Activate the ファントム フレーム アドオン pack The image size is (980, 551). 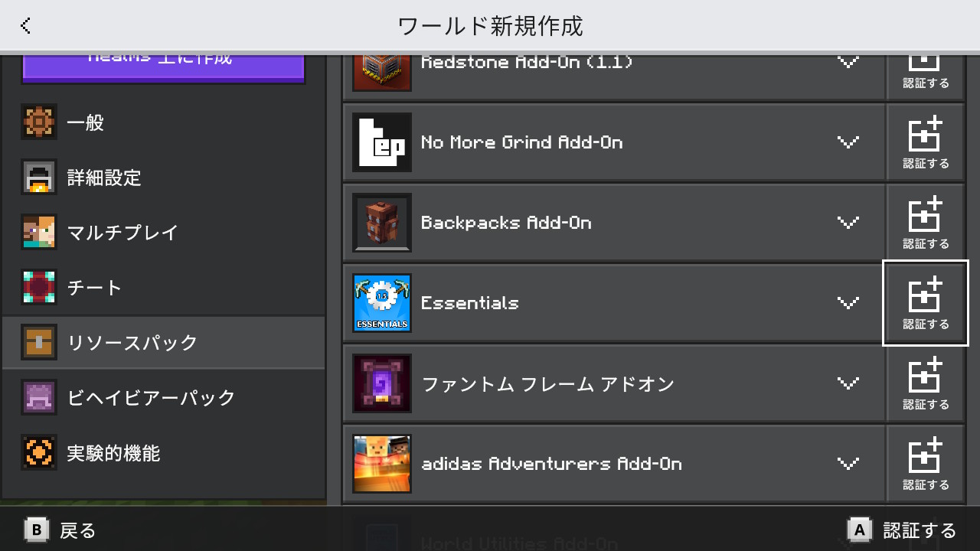(x=925, y=383)
